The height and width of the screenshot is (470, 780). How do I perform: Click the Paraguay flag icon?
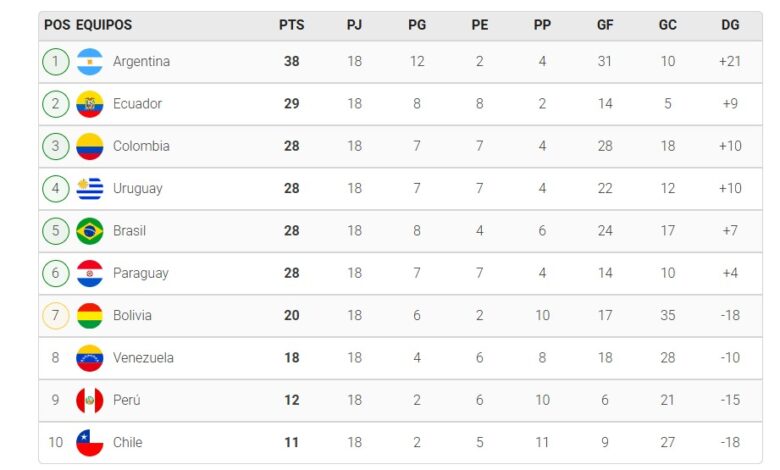(x=90, y=273)
